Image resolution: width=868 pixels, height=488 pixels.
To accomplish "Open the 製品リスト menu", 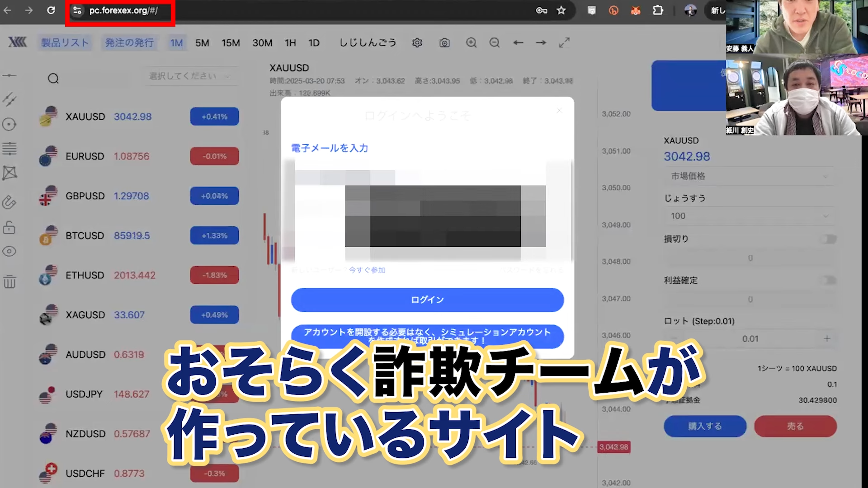I will pyautogui.click(x=65, y=42).
